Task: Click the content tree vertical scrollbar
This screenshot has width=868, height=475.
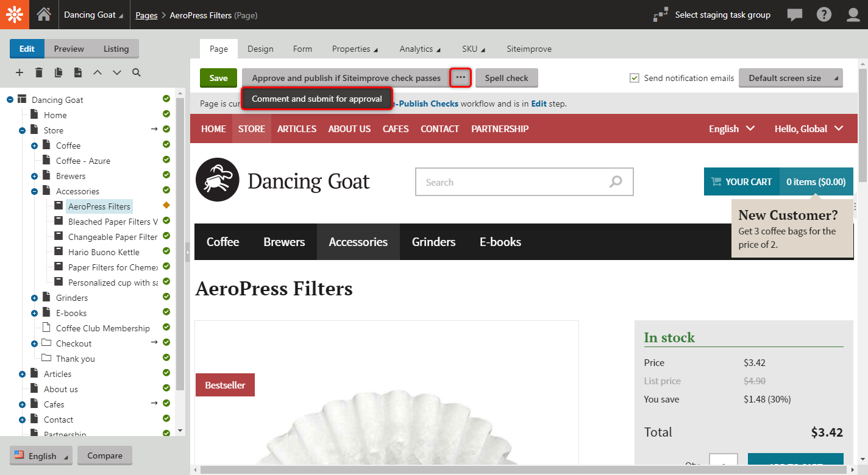Action: coord(180,244)
